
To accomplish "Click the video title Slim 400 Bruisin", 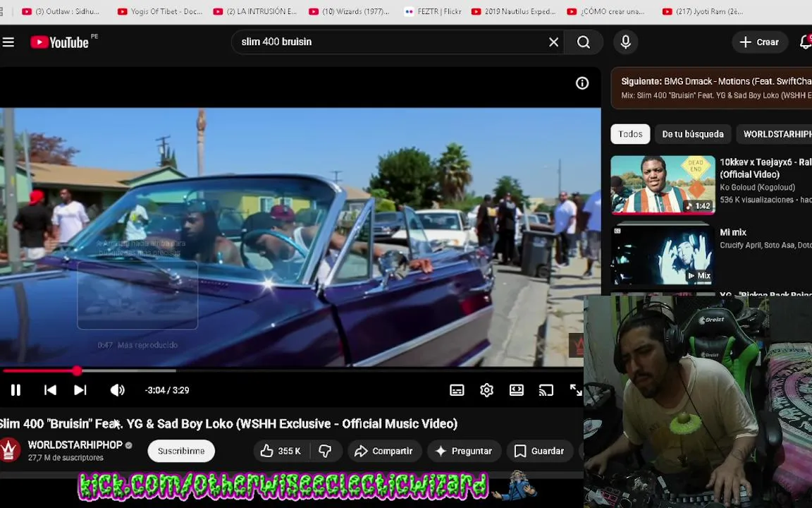I will pyautogui.click(x=229, y=424).
